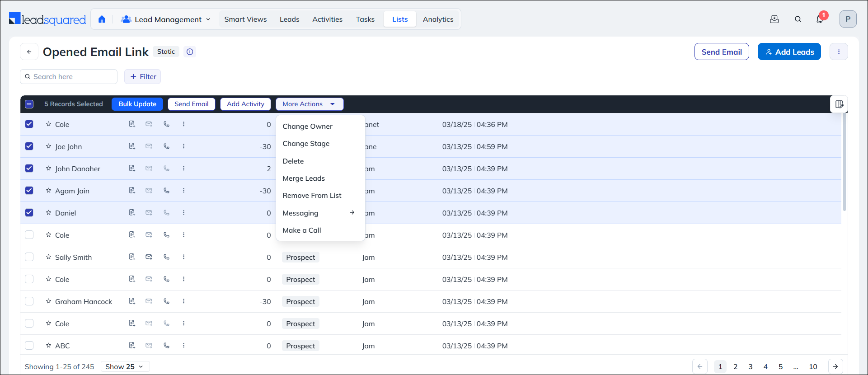Jump to page 10 of results

[x=813, y=367]
